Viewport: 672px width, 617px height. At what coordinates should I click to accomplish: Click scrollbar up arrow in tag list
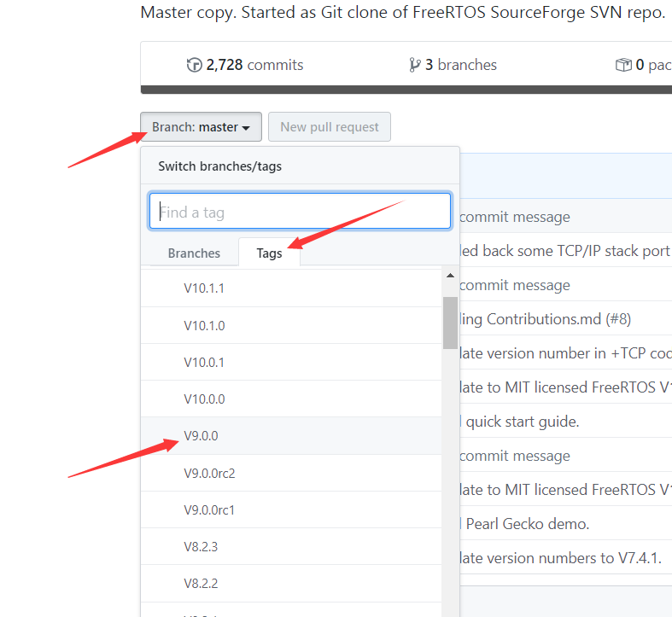coord(450,276)
